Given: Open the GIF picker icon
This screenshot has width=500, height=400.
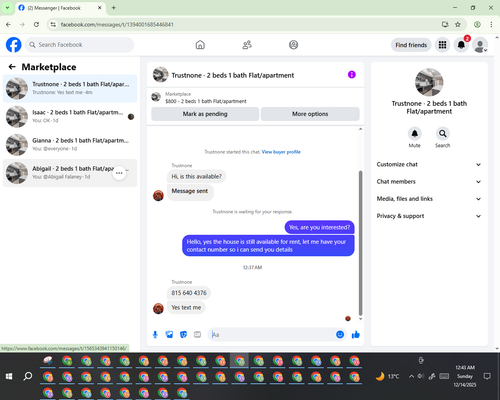Looking at the screenshot, I should tap(197, 335).
